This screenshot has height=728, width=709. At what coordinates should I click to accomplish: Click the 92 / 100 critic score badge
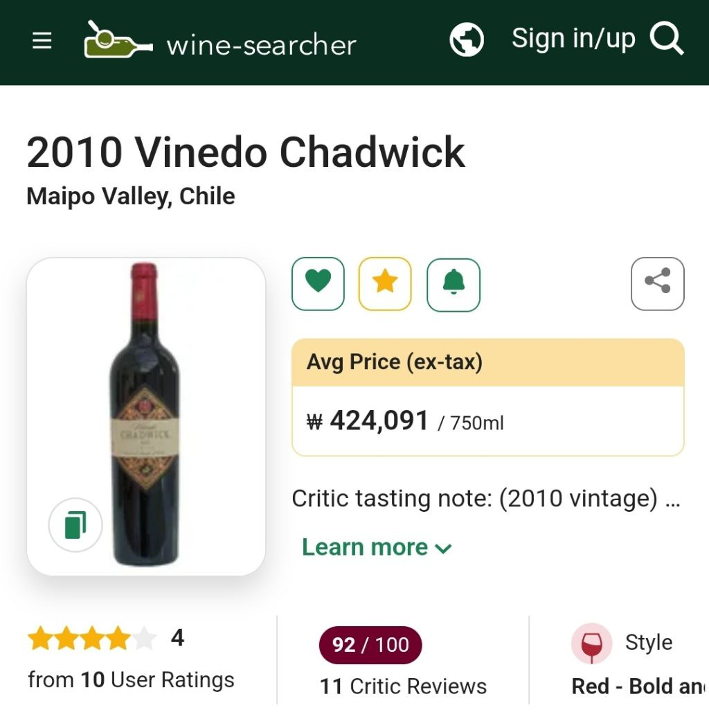[x=370, y=645]
